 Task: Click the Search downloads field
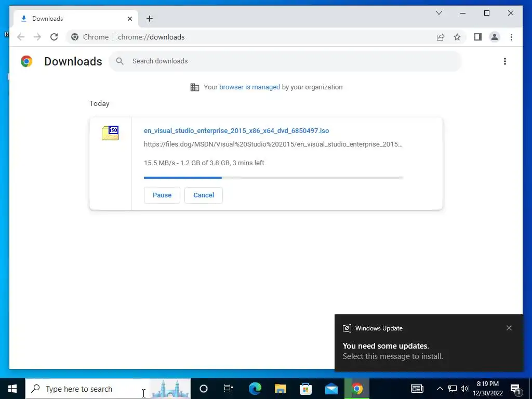tap(285, 61)
